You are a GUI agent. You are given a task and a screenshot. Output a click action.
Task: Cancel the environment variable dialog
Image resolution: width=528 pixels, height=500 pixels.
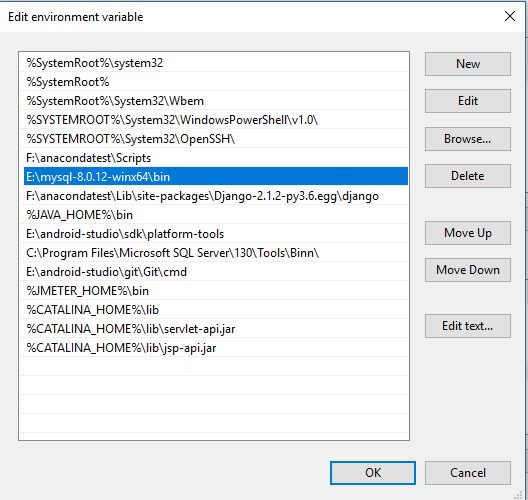point(468,473)
